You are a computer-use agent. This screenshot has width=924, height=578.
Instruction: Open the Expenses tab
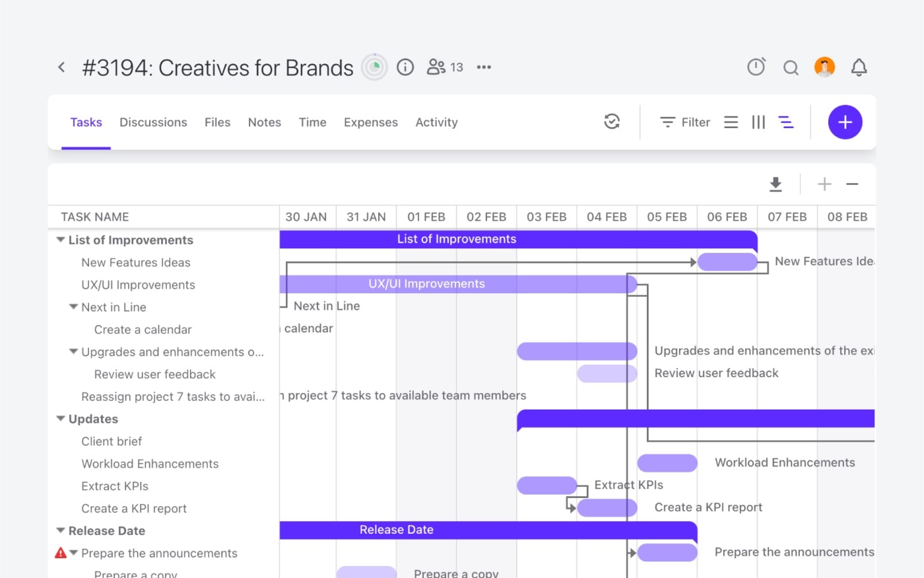point(370,122)
